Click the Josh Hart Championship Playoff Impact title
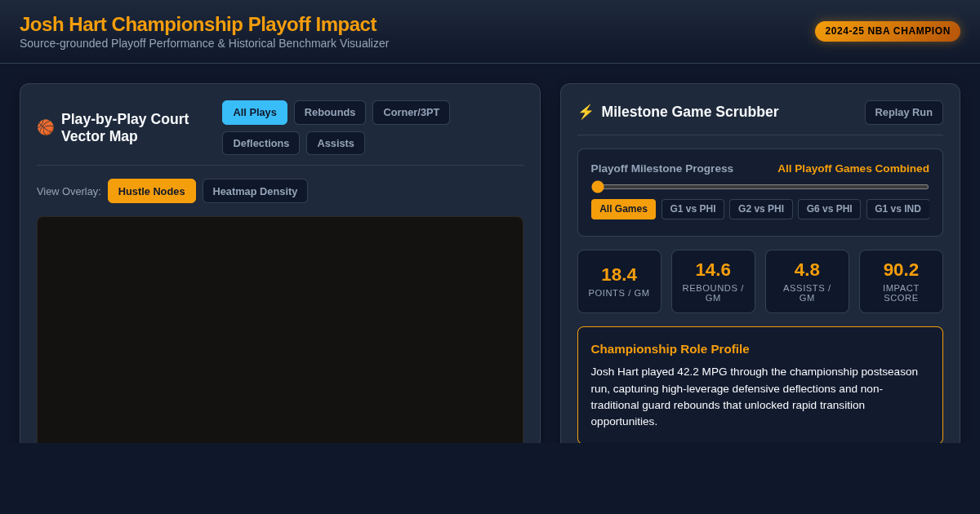 pyautogui.click(x=198, y=24)
